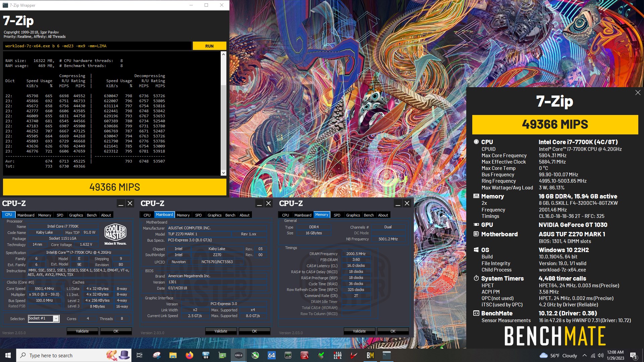The height and width of the screenshot is (362, 644).
Task: Click the taskbar search box
Action: tap(74, 355)
